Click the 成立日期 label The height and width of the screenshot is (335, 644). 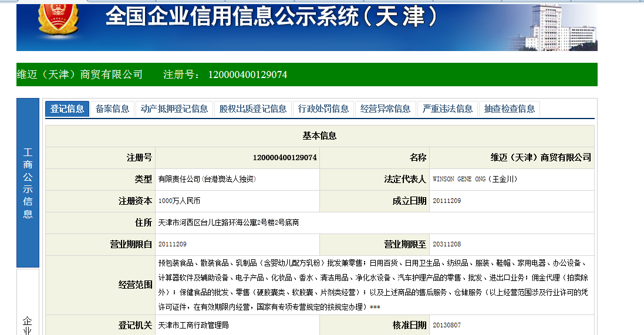(409, 201)
